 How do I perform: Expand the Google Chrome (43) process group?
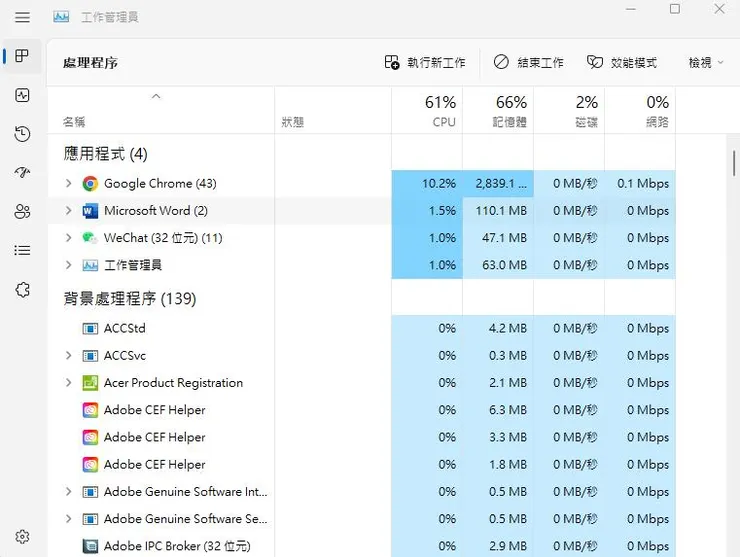[68, 184]
